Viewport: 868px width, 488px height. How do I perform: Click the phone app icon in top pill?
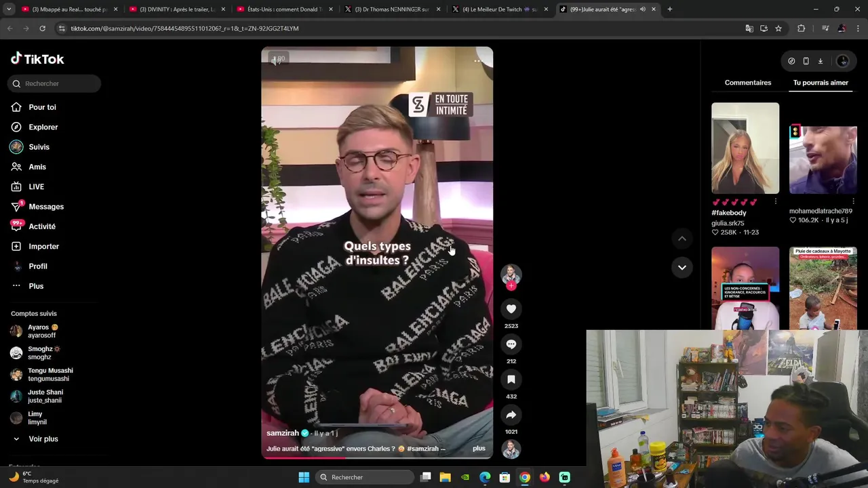coord(806,61)
